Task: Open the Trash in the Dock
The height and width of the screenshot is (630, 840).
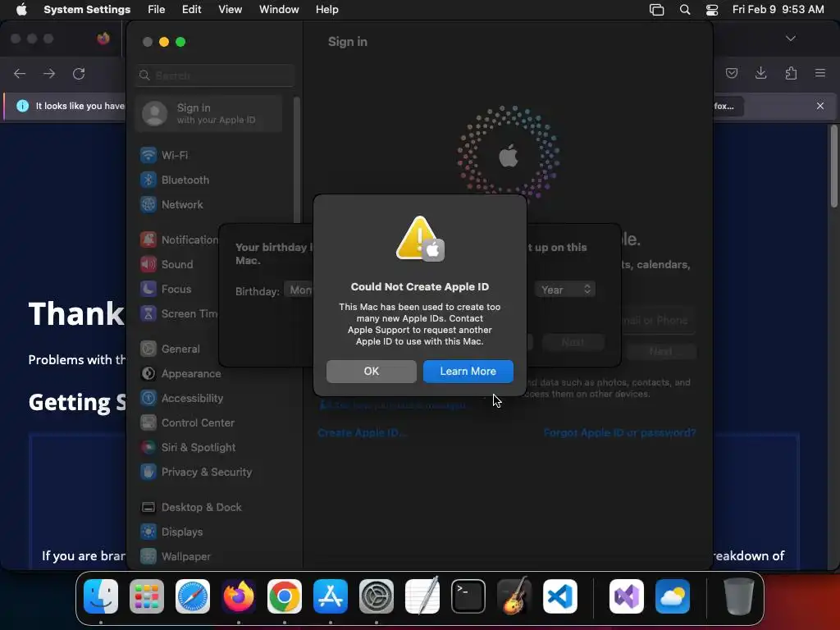Action: coord(739,596)
